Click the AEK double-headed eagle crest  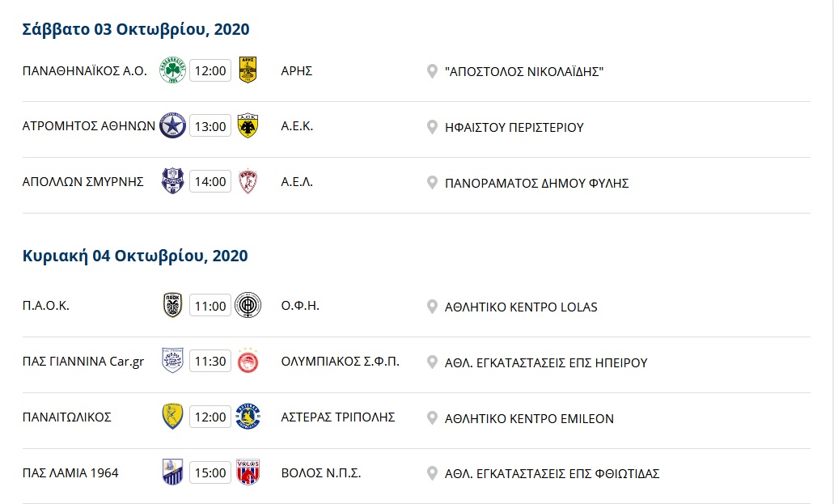click(x=248, y=126)
